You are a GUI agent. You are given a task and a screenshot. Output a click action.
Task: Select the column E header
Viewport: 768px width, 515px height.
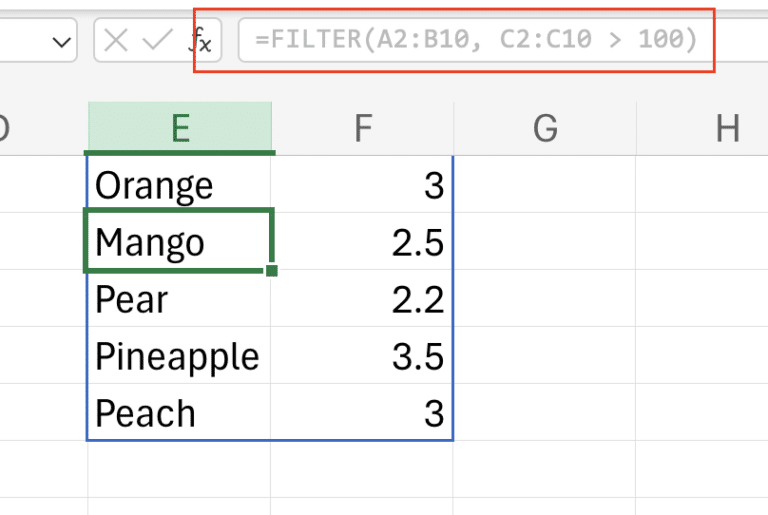point(180,128)
